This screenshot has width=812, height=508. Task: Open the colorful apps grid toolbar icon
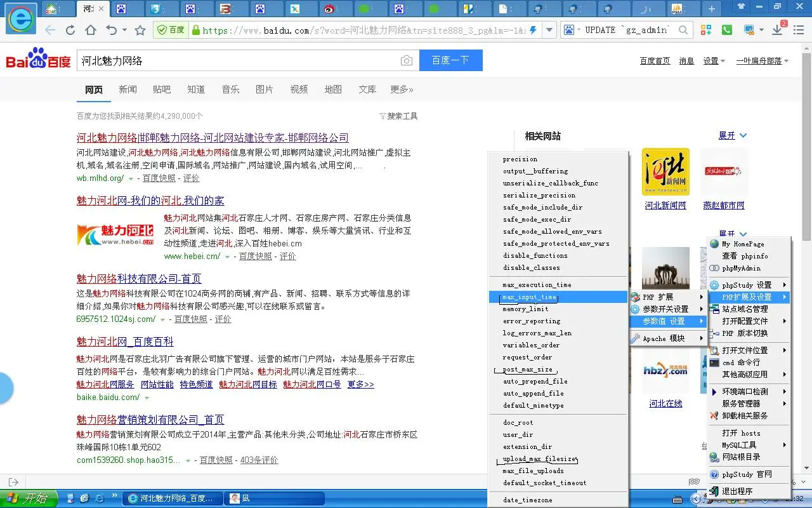pyautogui.click(x=706, y=30)
